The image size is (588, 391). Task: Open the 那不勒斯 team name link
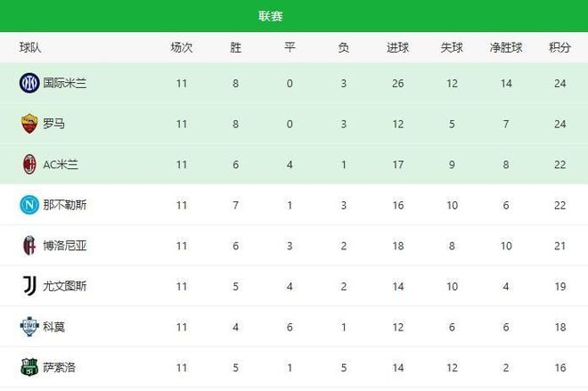coord(65,205)
